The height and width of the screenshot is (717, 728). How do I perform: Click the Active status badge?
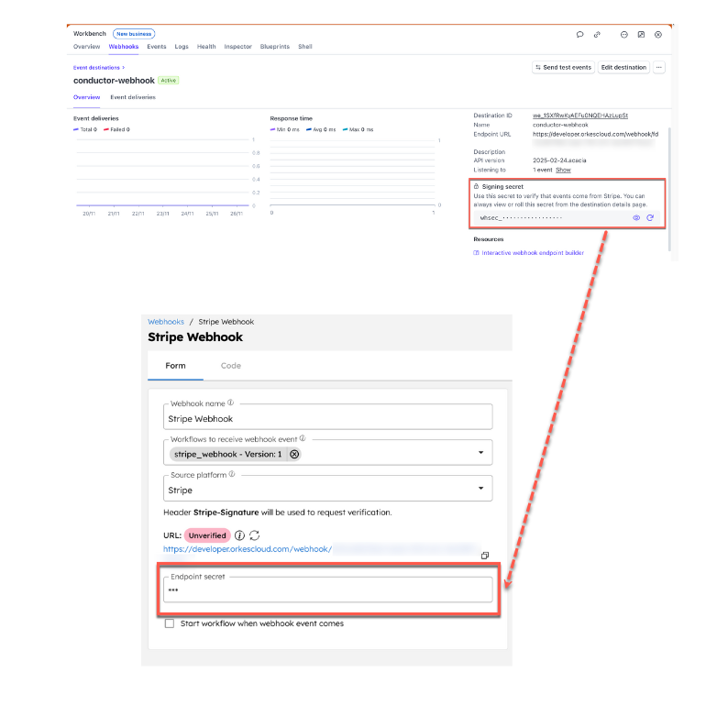click(x=169, y=81)
